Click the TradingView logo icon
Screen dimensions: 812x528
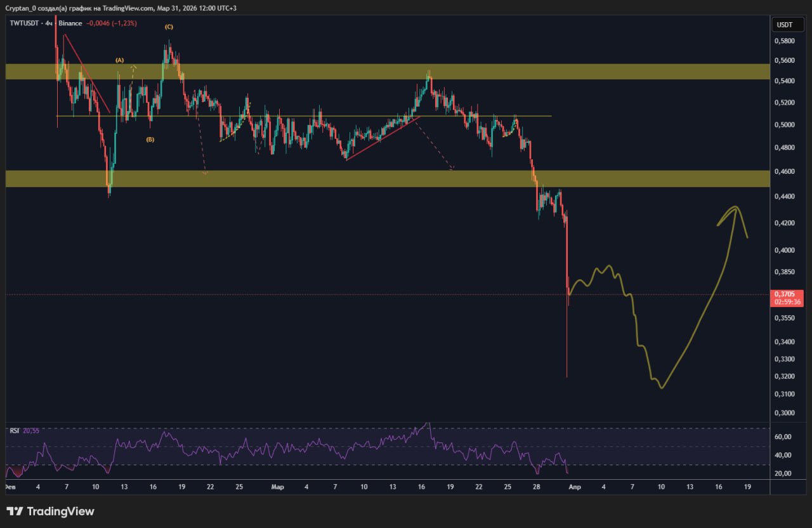15,511
